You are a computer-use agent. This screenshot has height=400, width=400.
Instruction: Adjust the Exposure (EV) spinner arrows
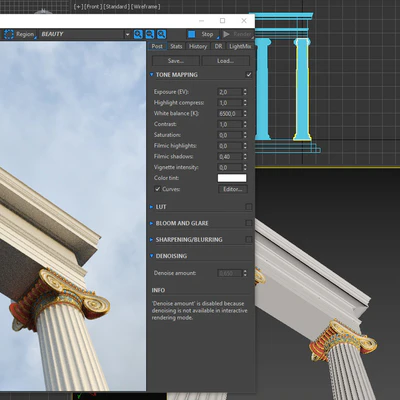(245, 92)
